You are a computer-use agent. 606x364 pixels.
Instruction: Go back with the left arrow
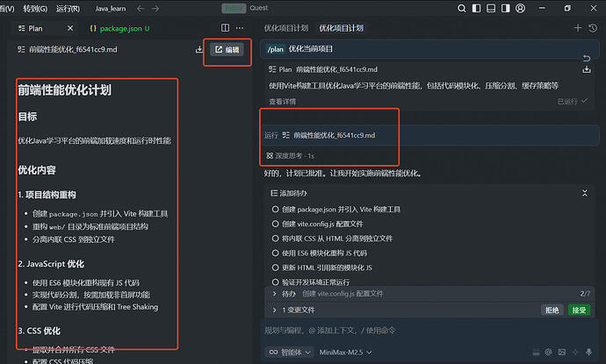[141, 9]
